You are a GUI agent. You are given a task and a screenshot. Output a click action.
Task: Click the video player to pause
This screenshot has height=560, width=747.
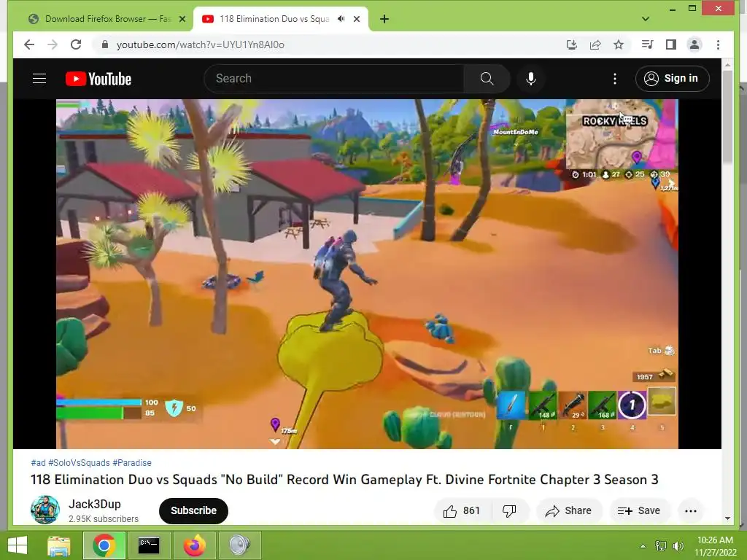coord(367,274)
